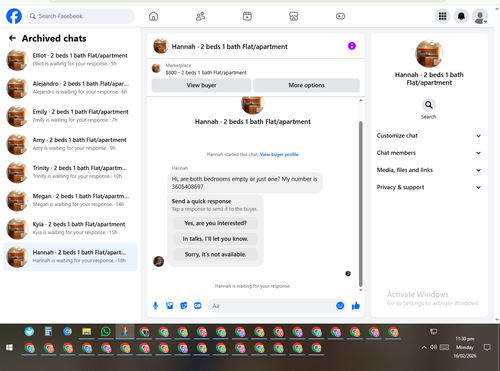Expand the Chat members section

[x=429, y=153]
